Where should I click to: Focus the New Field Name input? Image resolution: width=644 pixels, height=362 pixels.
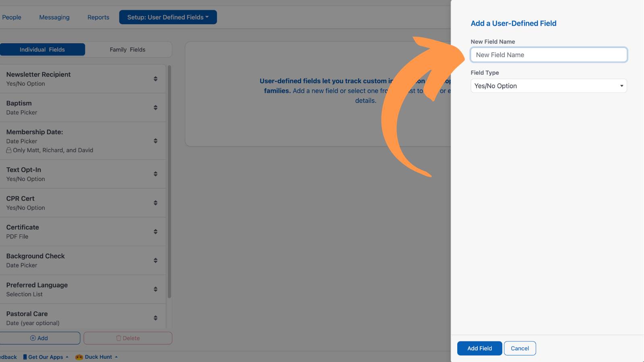[x=549, y=55]
